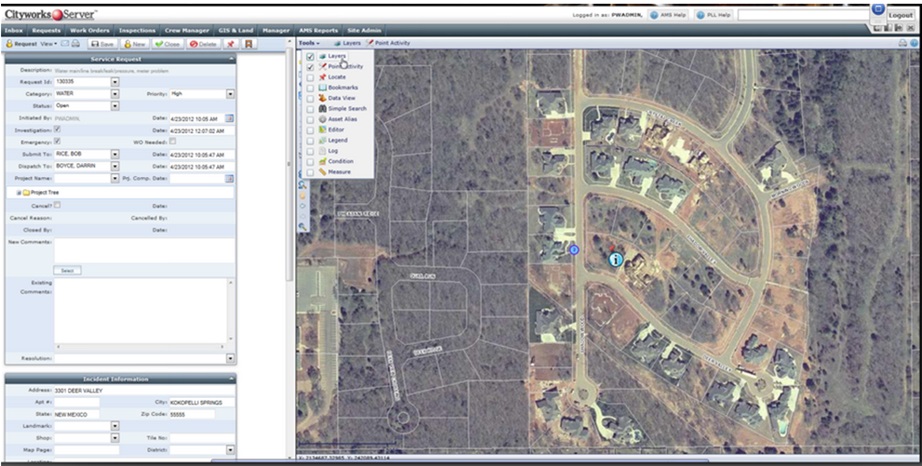Screen dimensions: 922x466
Task: Open the District dropdown arrow
Action: click(230, 450)
